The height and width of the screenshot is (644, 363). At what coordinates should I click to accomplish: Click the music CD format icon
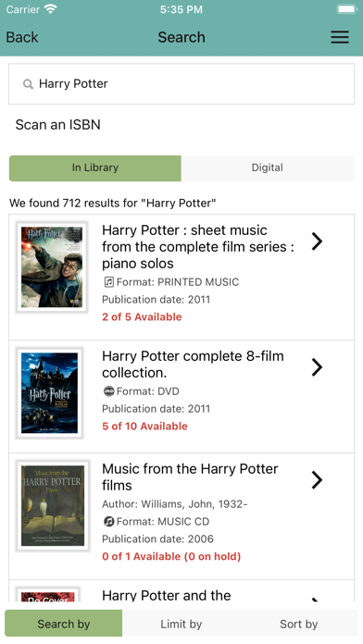[108, 521]
